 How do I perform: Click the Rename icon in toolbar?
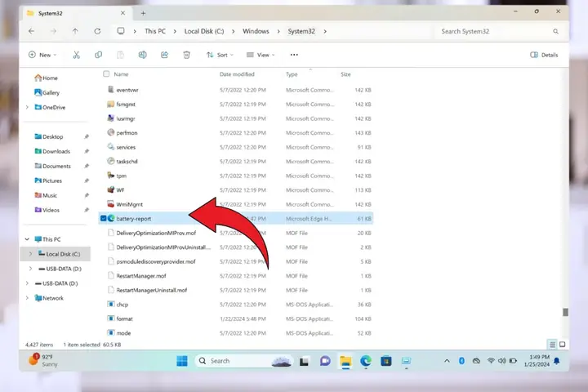point(142,55)
